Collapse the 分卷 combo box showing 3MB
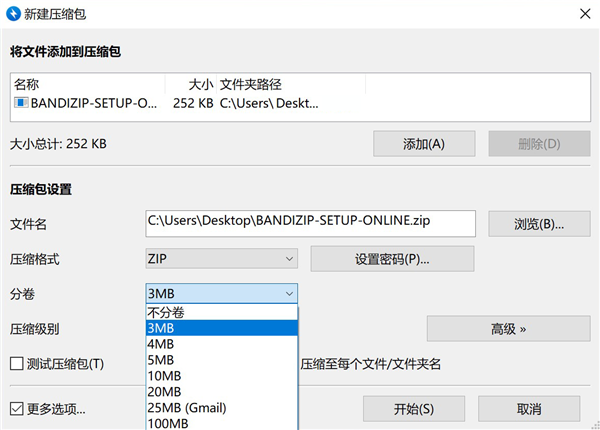 click(x=221, y=293)
